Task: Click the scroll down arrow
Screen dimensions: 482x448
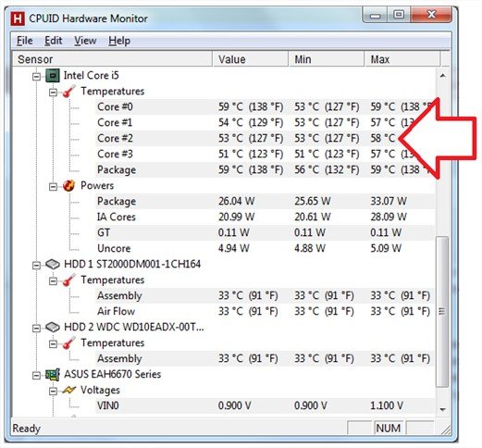Action: pyautogui.click(x=442, y=409)
